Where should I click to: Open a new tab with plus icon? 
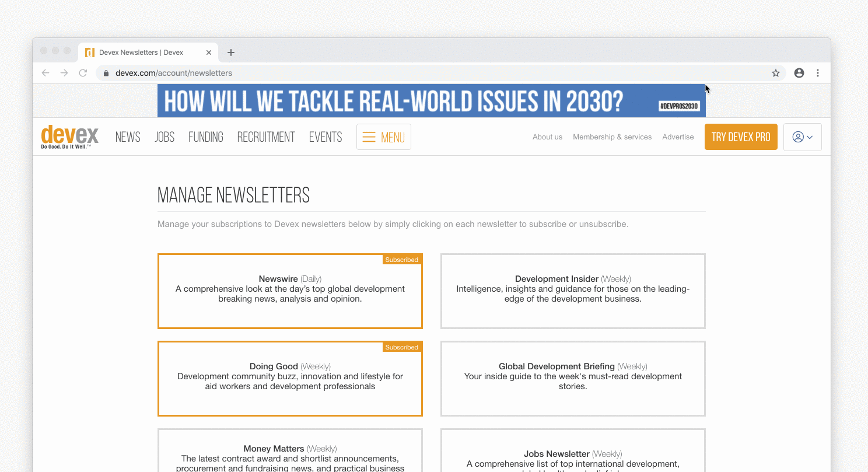231,53
